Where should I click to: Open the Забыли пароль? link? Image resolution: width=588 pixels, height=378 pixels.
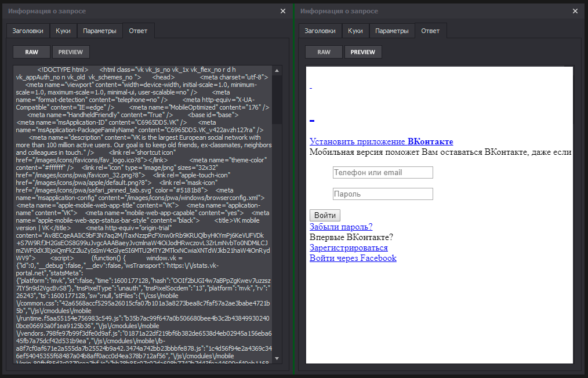pyautogui.click(x=341, y=227)
